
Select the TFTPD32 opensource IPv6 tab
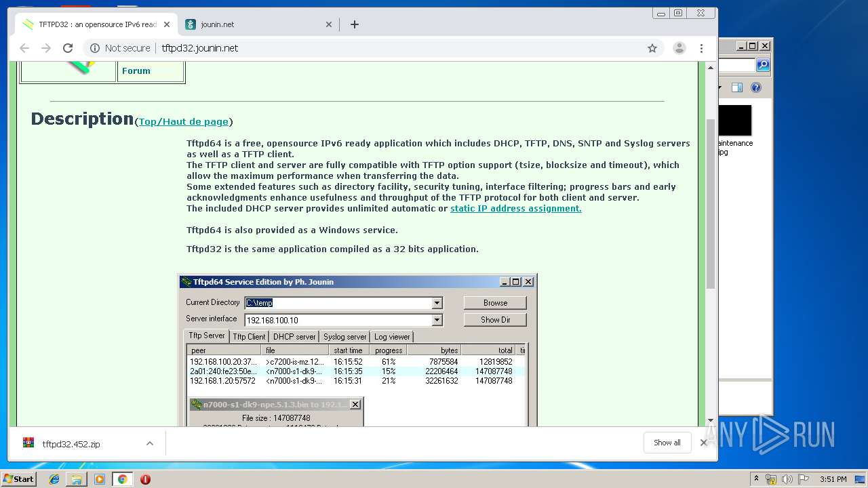click(96, 24)
